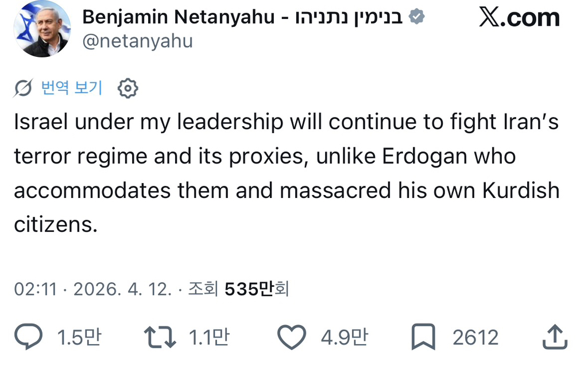
Task: Click the 조회 535만회 view count
Action: click(x=238, y=289)
